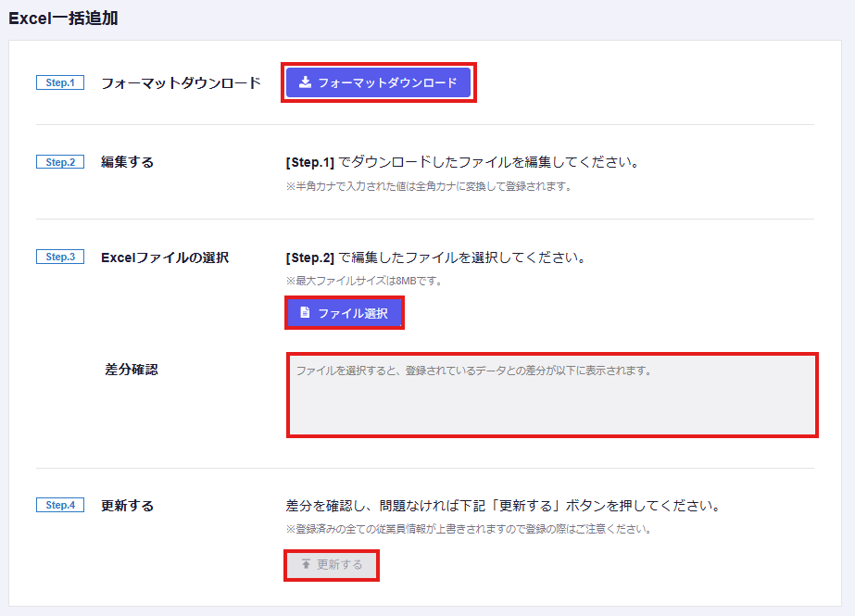
Task: Click inside the 差分確認 display box
Action: (x=552, y=395)
